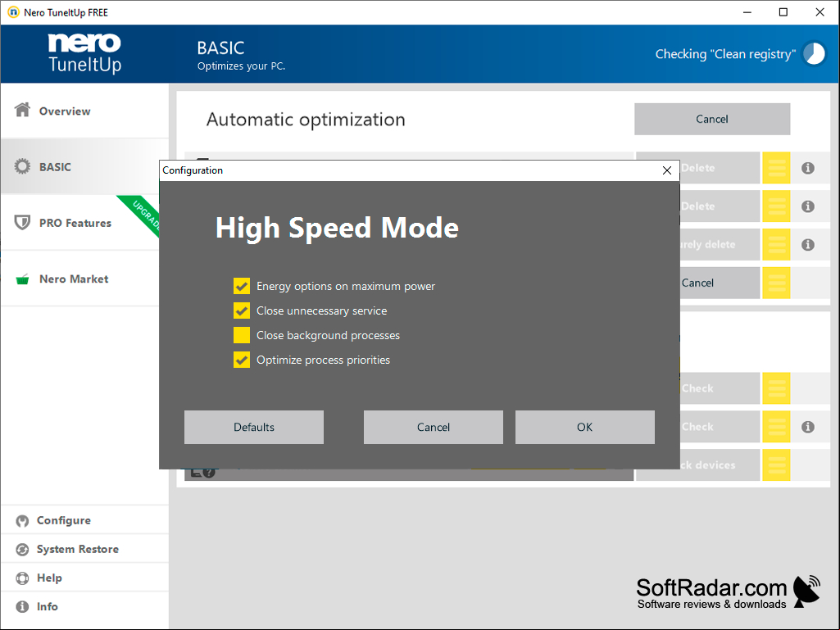840x630 pixels.
Task: Enable Close background processes checkbox
Action: pyautogui.click(x=242, y=335)
